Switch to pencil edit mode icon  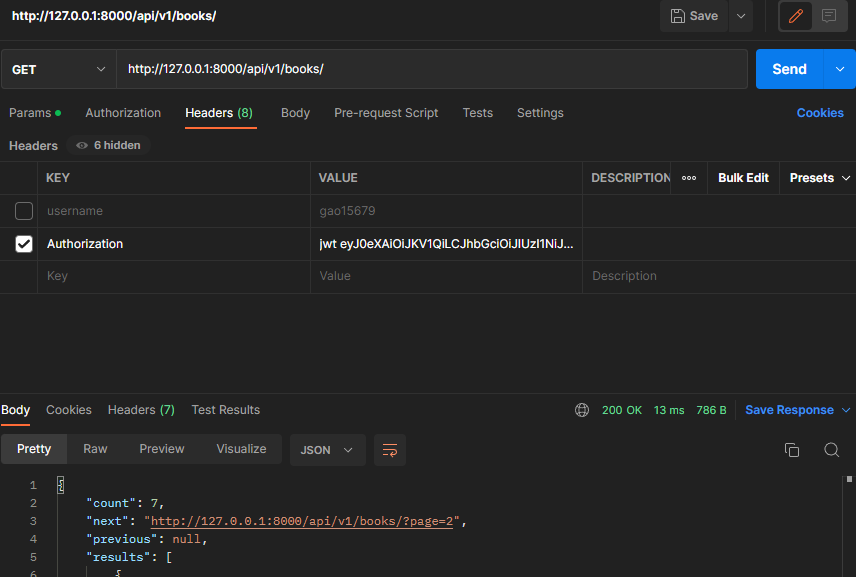[795, 16]
